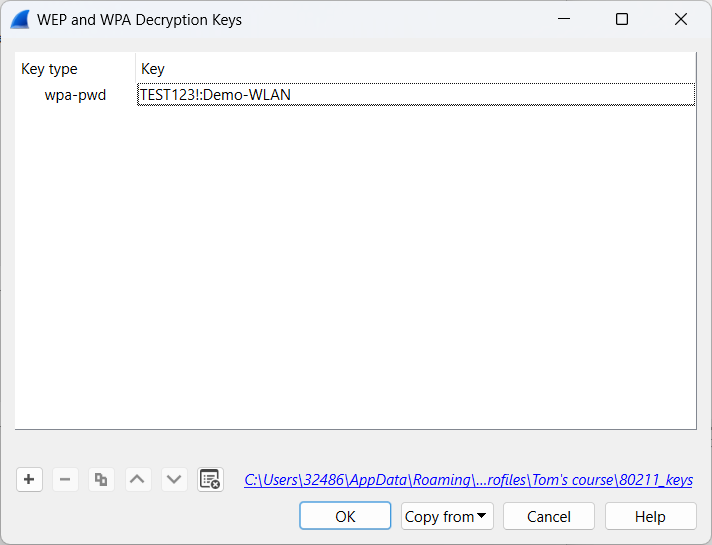
Task: Open the 80211_keys file path link
Action: pos(468,480)
